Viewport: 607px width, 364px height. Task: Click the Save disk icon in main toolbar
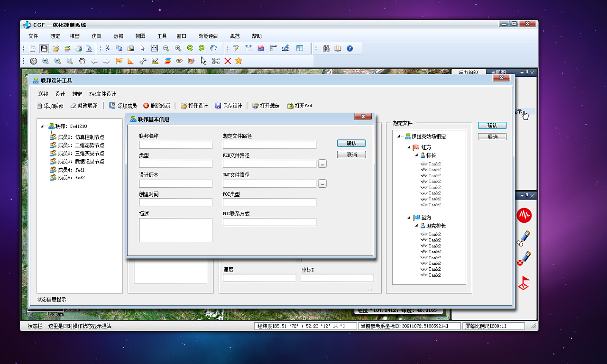pos(44,48)
